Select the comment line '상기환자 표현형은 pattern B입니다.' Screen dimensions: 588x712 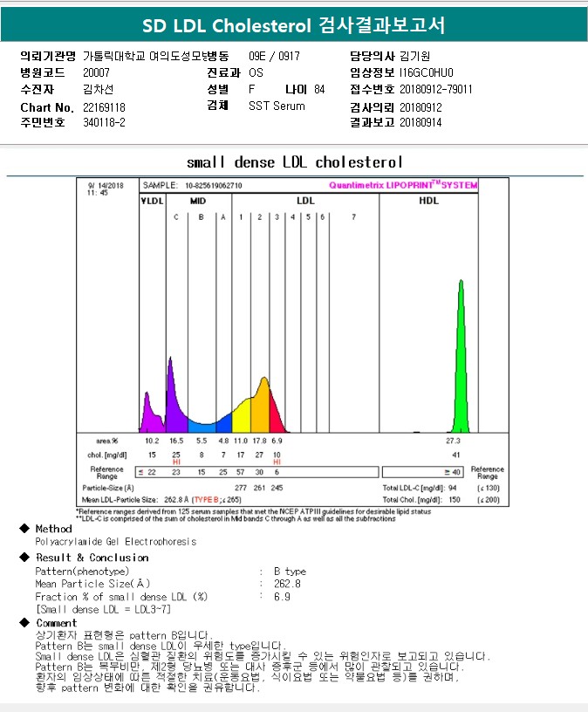click(x=124, y=635)
